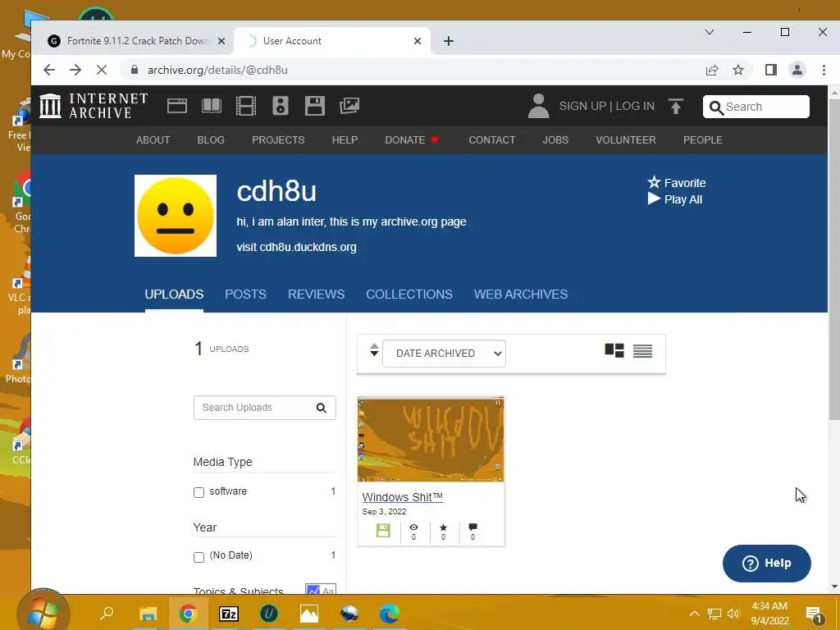The image size is (840, 630).
Task: Open the PEOPLE link
Action: [x=703, y=139]
